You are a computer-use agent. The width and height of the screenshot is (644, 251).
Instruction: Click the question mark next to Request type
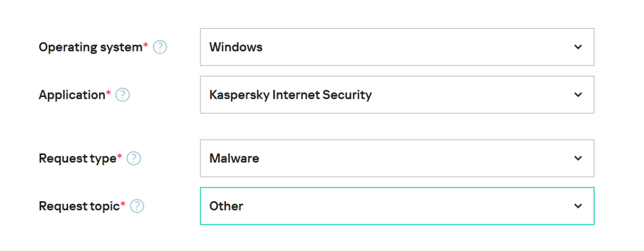(134, 159)
